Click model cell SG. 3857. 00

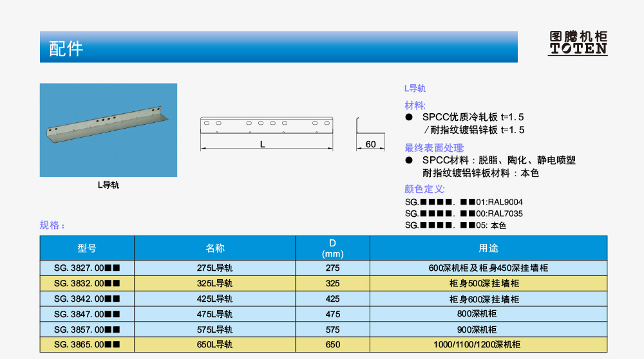(x=87, y=329)
